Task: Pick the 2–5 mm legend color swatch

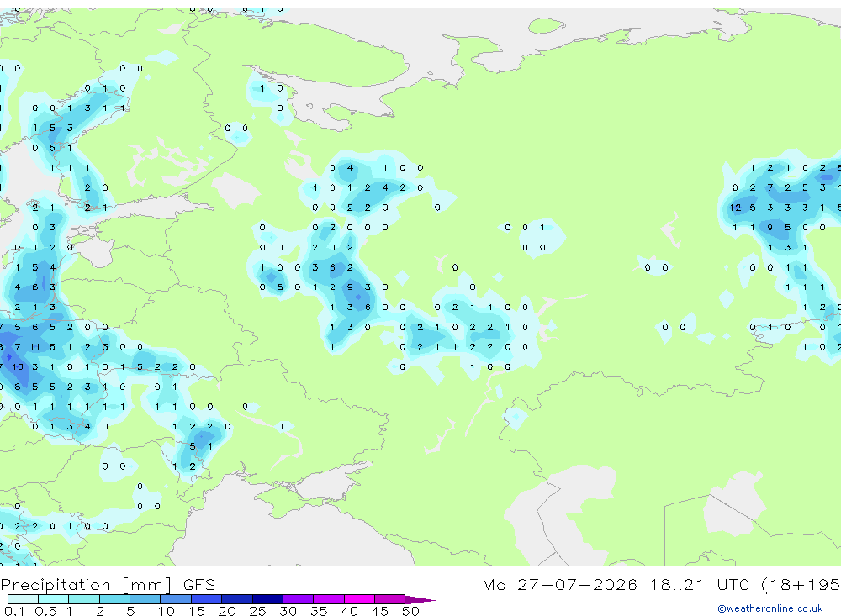Action: pyautogui.click(x=114, y=599)
